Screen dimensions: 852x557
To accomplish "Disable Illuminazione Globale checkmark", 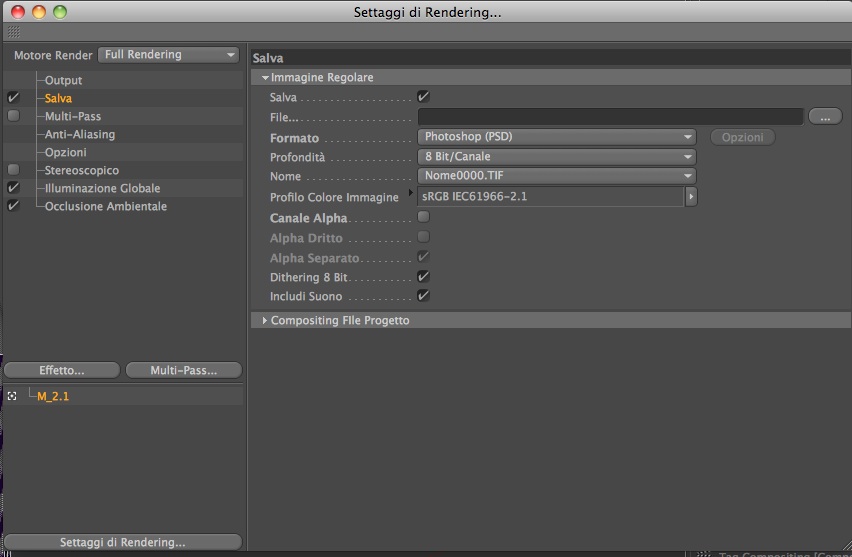I will pos(14,188).
